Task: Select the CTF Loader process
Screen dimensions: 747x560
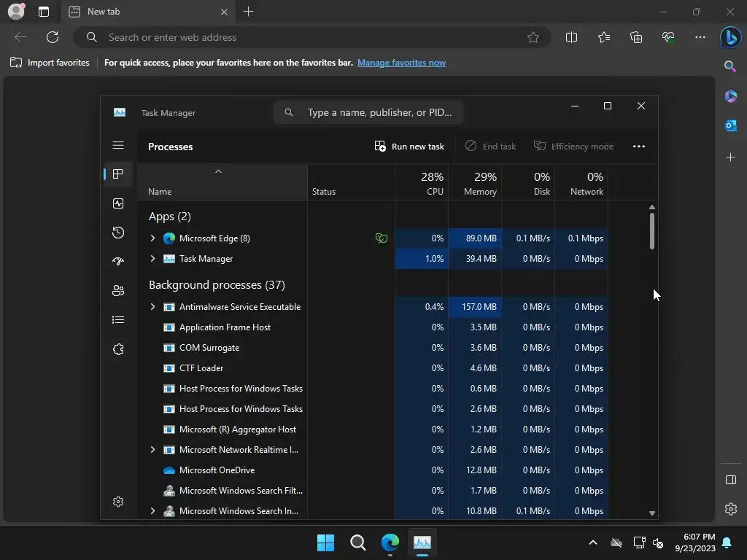Action: pos(373,368)
